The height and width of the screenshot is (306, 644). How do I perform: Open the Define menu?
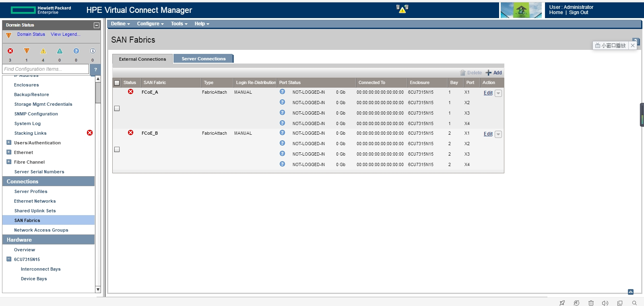pos(120,24)
